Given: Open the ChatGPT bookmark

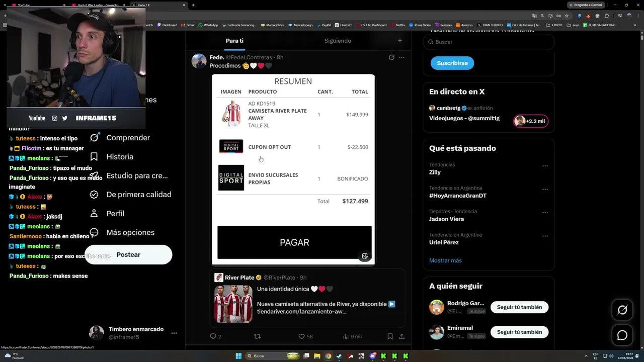Looking at the screenshot, I should 344,25.
